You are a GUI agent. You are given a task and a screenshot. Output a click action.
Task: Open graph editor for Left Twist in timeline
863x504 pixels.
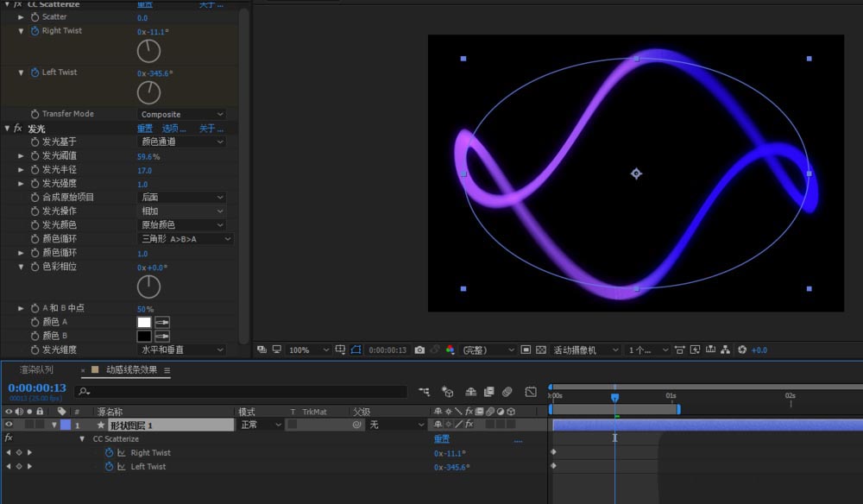[x=122, y=467]
